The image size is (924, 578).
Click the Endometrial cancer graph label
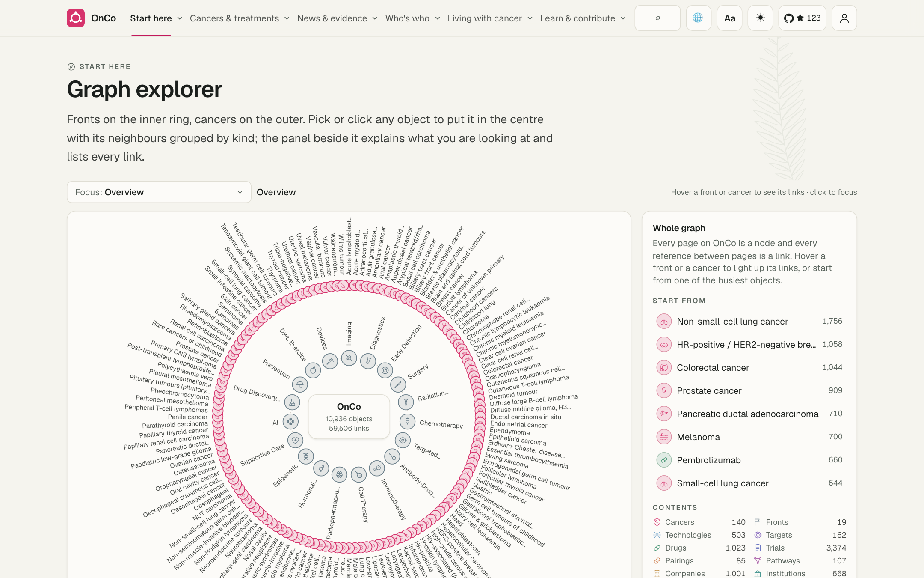click(x=518, y=425)
